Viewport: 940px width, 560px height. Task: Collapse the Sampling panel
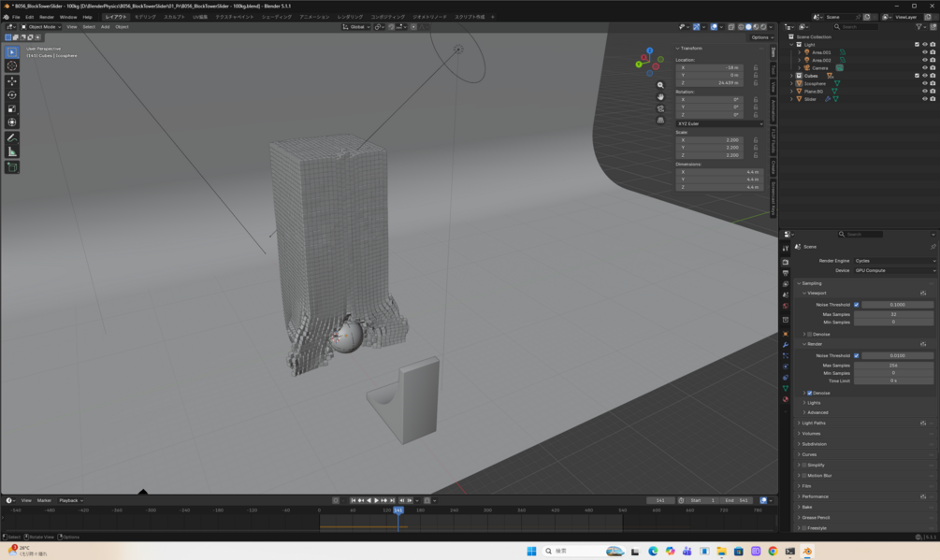(811, 283)
